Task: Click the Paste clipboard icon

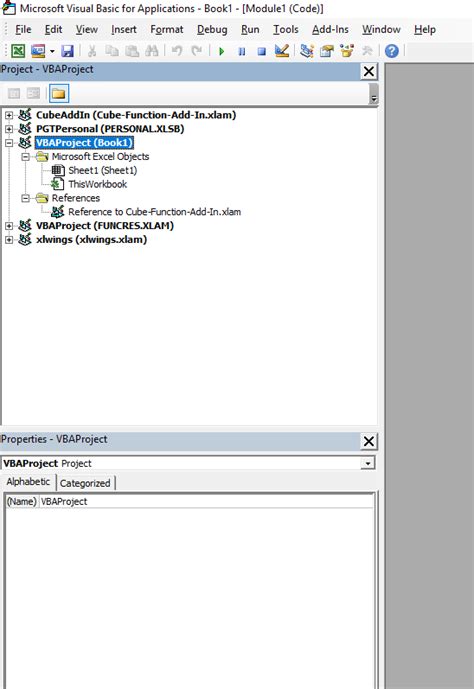Action: point(132,51)
